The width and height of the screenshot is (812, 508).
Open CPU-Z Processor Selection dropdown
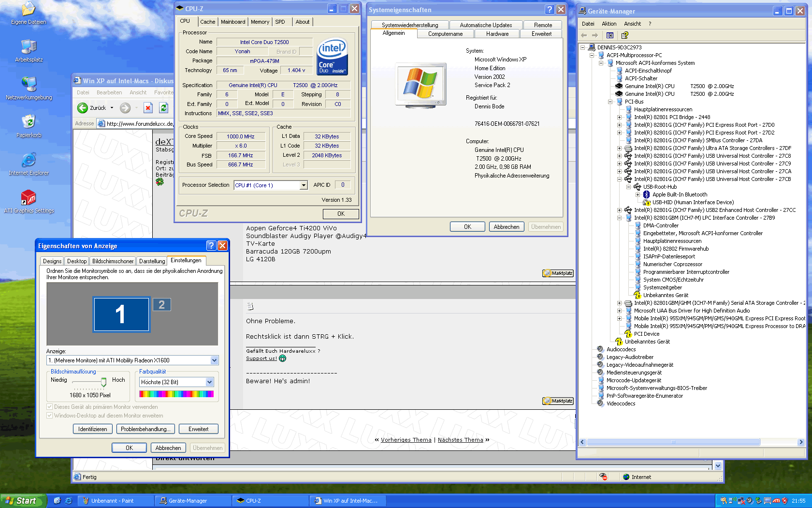(x=304, y=185)
